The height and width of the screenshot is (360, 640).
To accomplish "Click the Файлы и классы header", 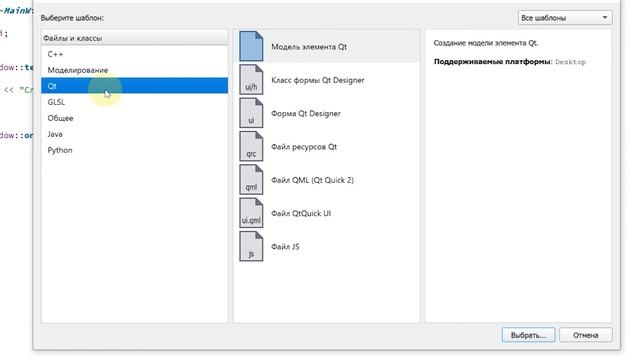I will click(x=134, y=38).
